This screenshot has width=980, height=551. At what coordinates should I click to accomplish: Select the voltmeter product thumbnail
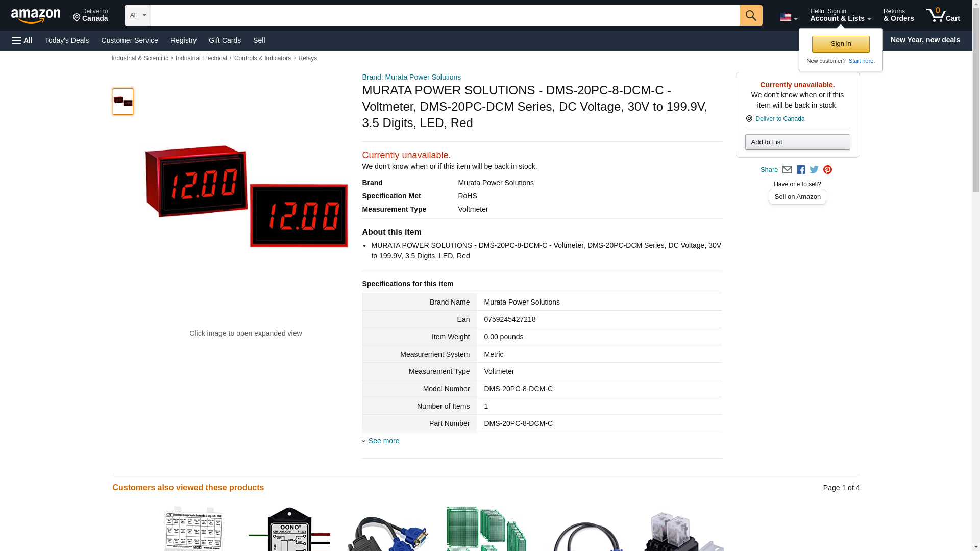(x=123, y=102)
